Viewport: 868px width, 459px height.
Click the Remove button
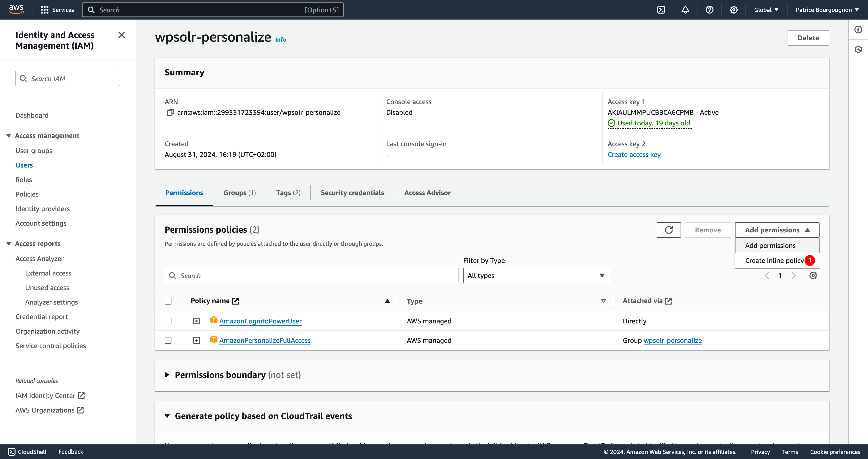click(708, 230)
